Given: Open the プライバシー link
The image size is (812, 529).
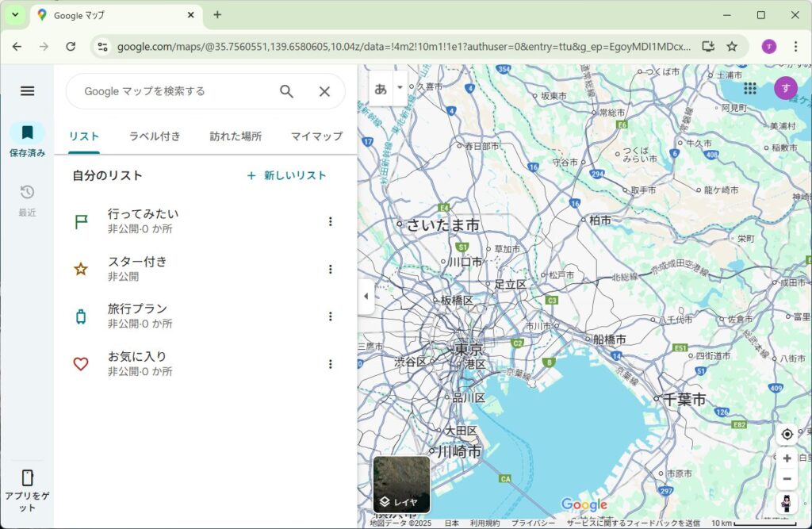Looking at the screenshot, I should click(533, 523).
